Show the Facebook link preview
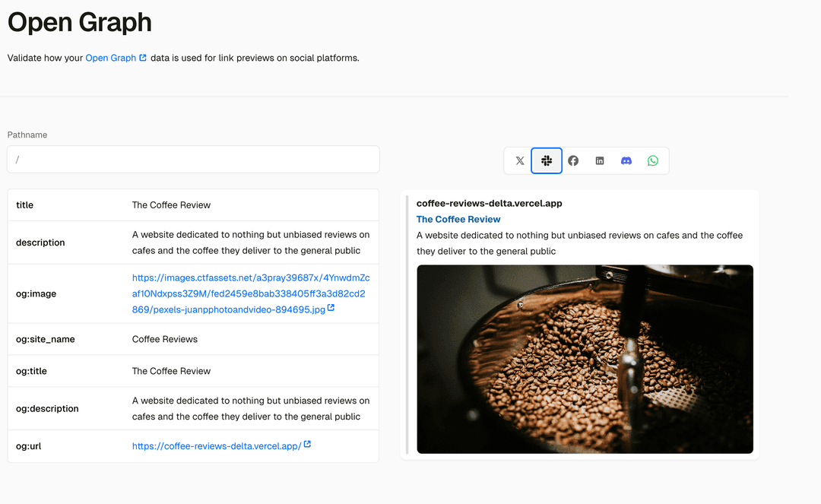This screenshot has width=821, height=504. pos(573,161)
